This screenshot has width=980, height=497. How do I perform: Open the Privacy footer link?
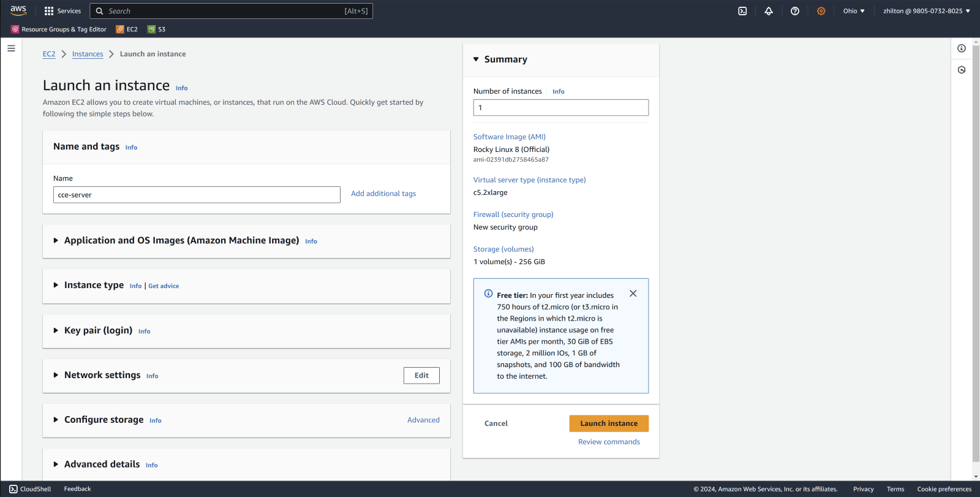(864, 489)
